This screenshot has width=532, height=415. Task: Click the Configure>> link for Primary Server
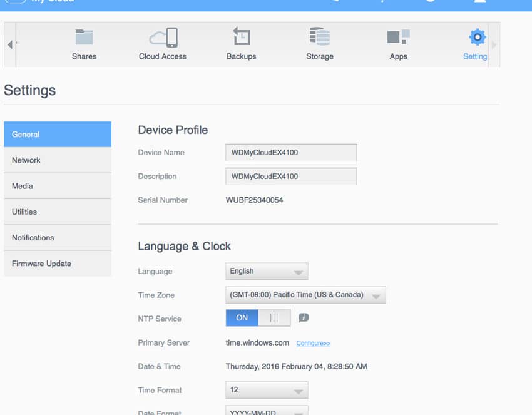click(x=313, y=343)
